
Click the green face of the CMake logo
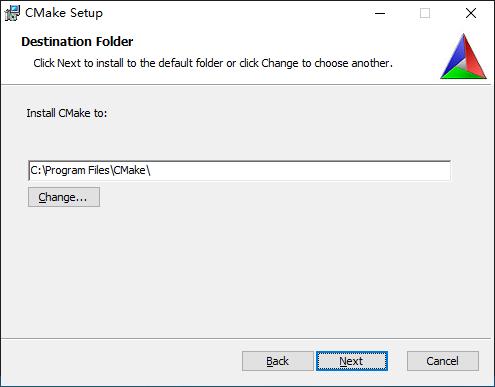click(x=462, y=73)
